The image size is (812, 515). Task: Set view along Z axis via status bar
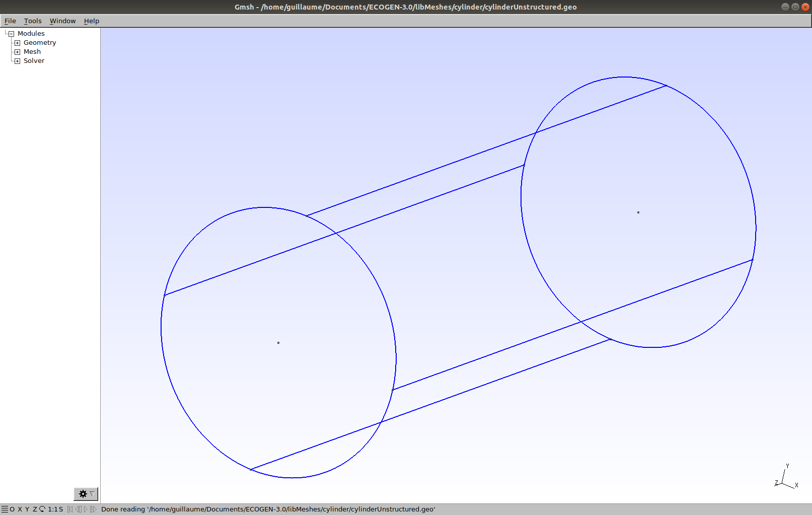tap(35, 509)
